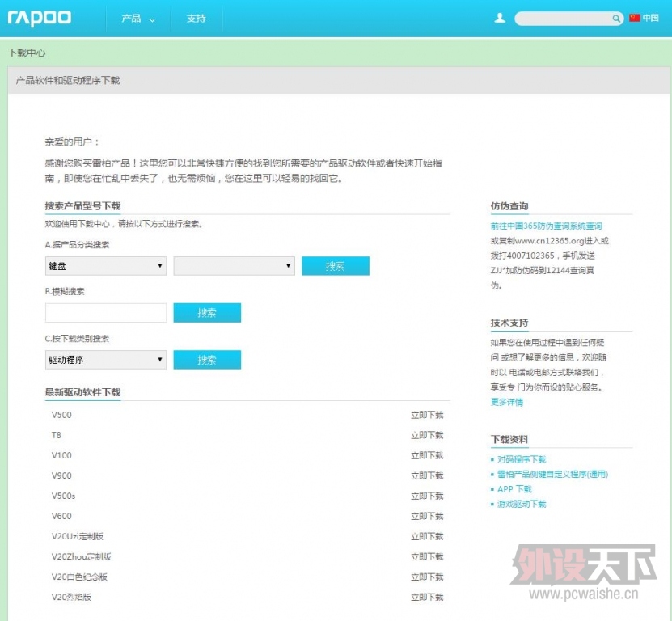Click the 下载中心 breadcrumb text
This screenshot has width=672, height=621.
27,53
